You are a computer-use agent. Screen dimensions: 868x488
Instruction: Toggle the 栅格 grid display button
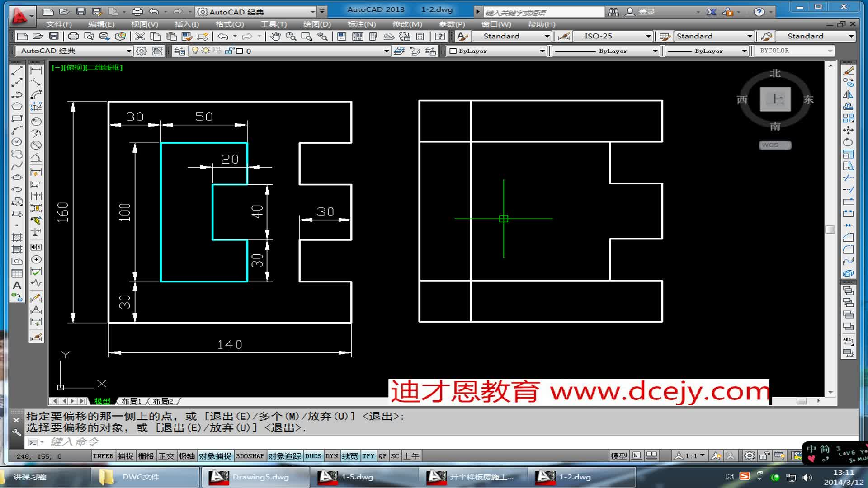tap(146, 456)
